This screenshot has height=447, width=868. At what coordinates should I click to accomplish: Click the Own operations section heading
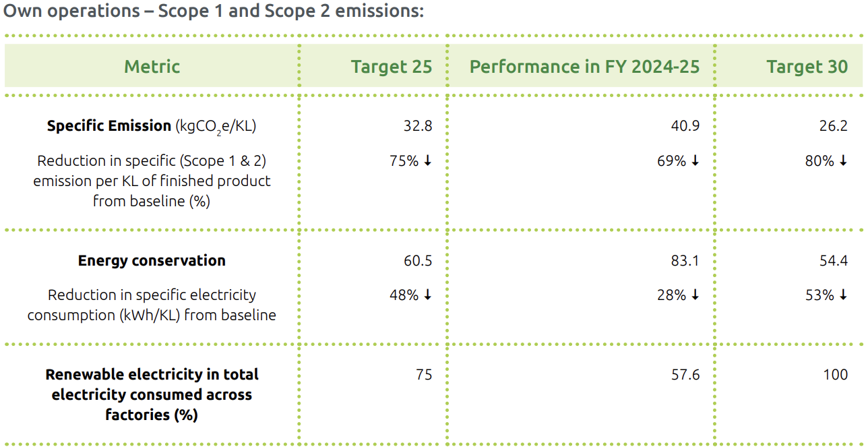214,11
